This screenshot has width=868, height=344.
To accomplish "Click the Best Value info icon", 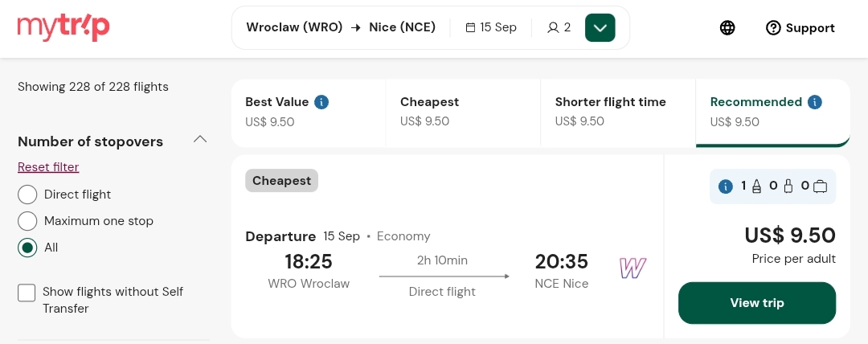I will point(321,102).
